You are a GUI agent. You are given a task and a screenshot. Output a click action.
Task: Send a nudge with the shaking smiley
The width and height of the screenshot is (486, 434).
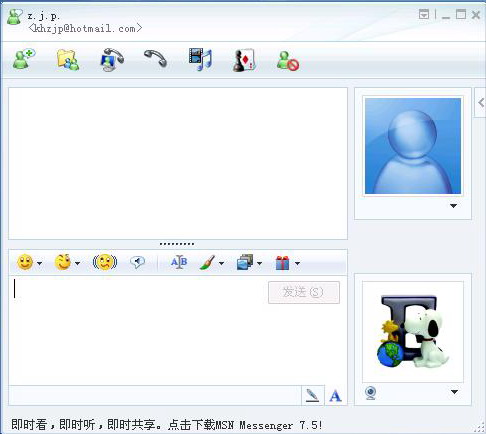(x=105, y=262)
